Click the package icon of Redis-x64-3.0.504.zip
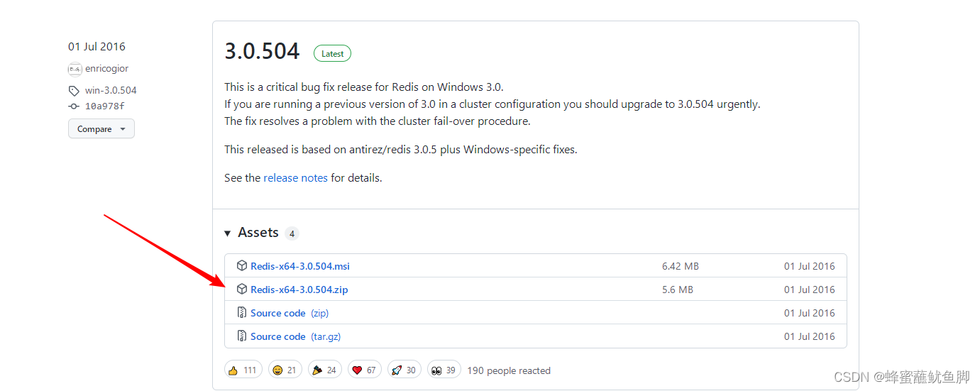Viewport: 980px width, 391px height. pyautogui.click(x=242, y=290)
